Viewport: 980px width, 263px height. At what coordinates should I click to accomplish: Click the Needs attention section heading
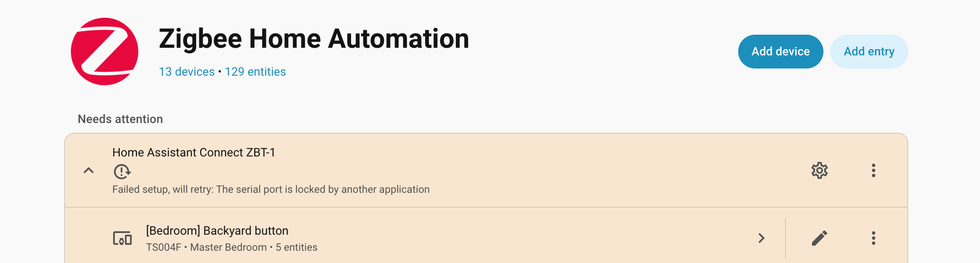point(120,119)
